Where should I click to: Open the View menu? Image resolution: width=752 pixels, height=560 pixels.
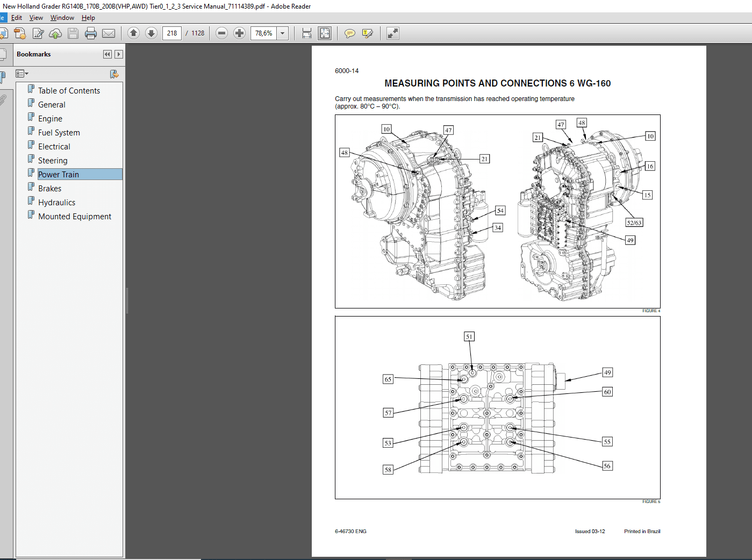point(36,17)
